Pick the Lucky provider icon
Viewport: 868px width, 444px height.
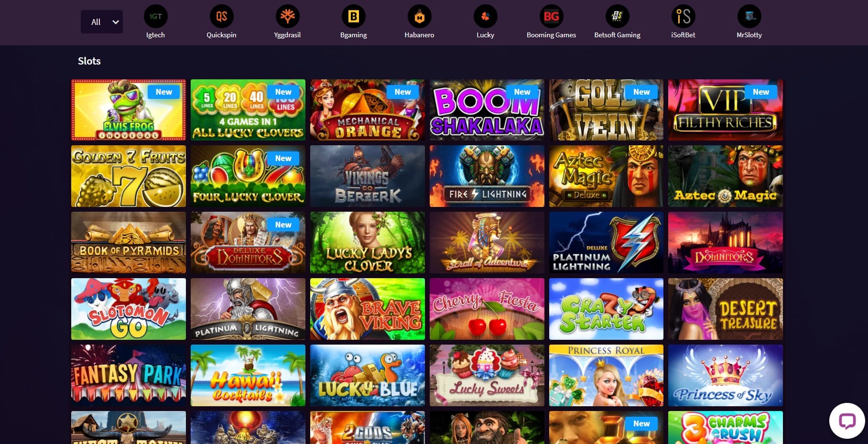(485, 16)
